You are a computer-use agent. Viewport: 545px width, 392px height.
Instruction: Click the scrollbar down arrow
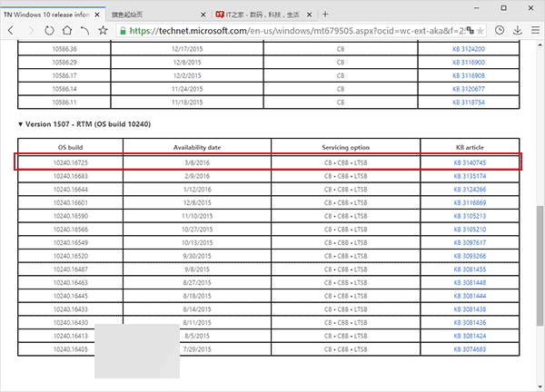click(x=540, y=387)
